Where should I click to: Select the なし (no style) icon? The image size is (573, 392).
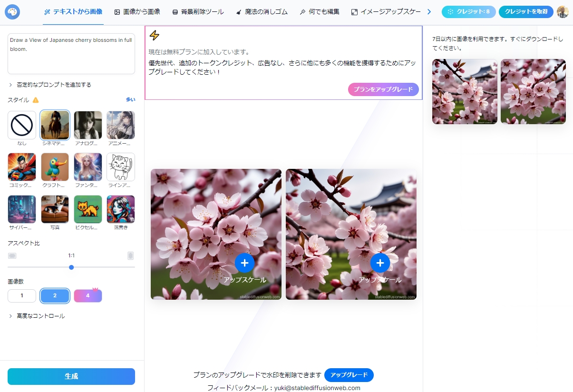(22, 125)
